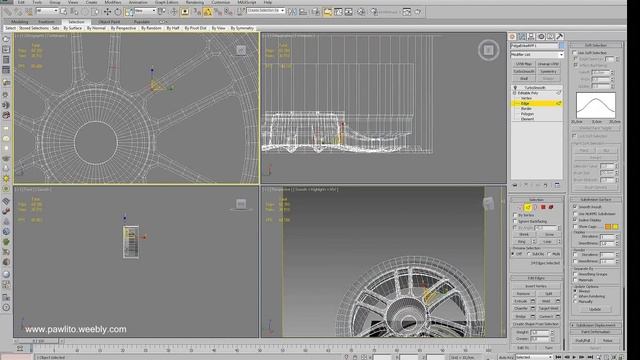Collapse the Edit Edges rollout

point(536,278)
